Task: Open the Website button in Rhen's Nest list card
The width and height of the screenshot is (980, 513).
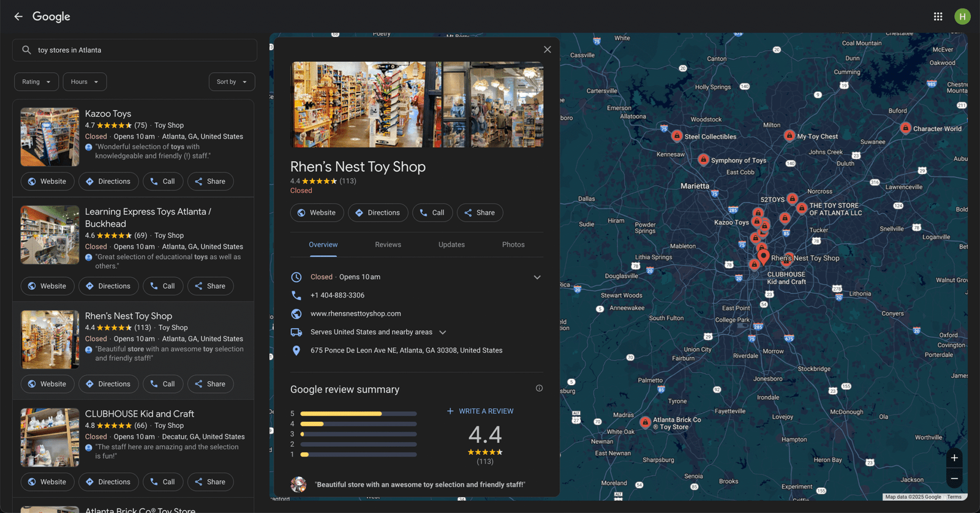Action: coord(48,384)
